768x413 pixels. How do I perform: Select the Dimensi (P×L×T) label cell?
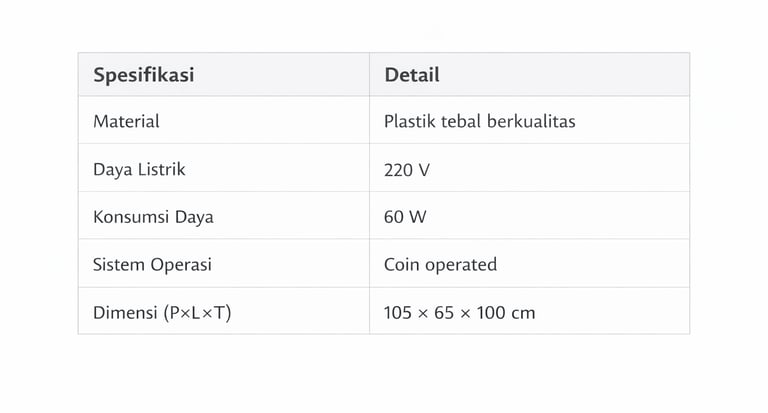[x=162, y=313]
